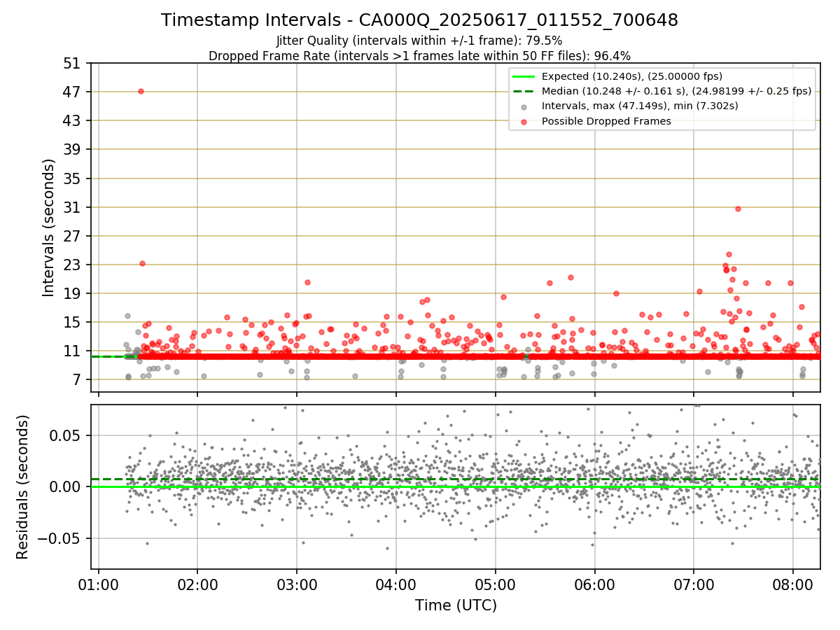Viewport: 840px width, 630px height.
Task: Click the '05:00' x-axis tick label
Action: [496, 584]
